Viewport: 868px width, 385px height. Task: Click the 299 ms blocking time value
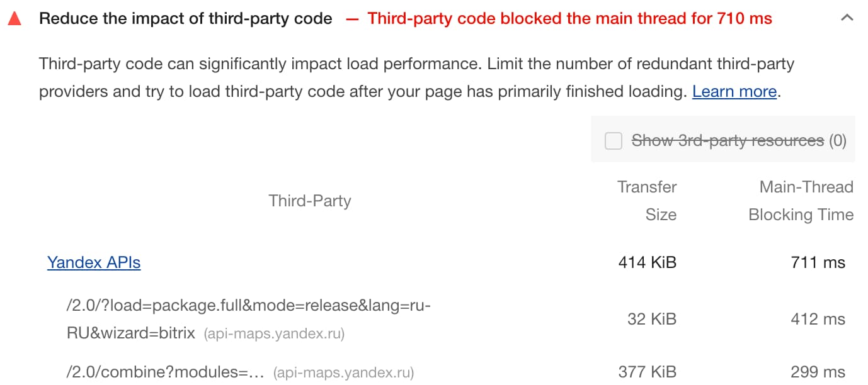point(818,372)
